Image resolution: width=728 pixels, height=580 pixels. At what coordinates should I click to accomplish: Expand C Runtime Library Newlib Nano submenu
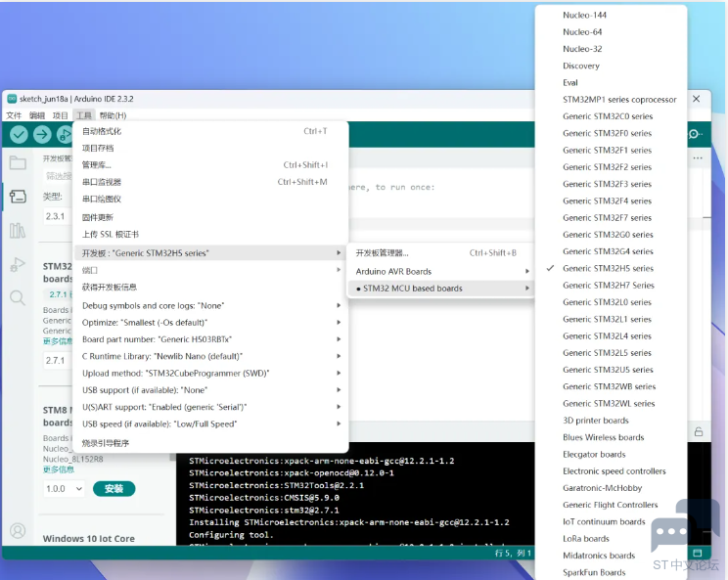(x=210, y=356)
